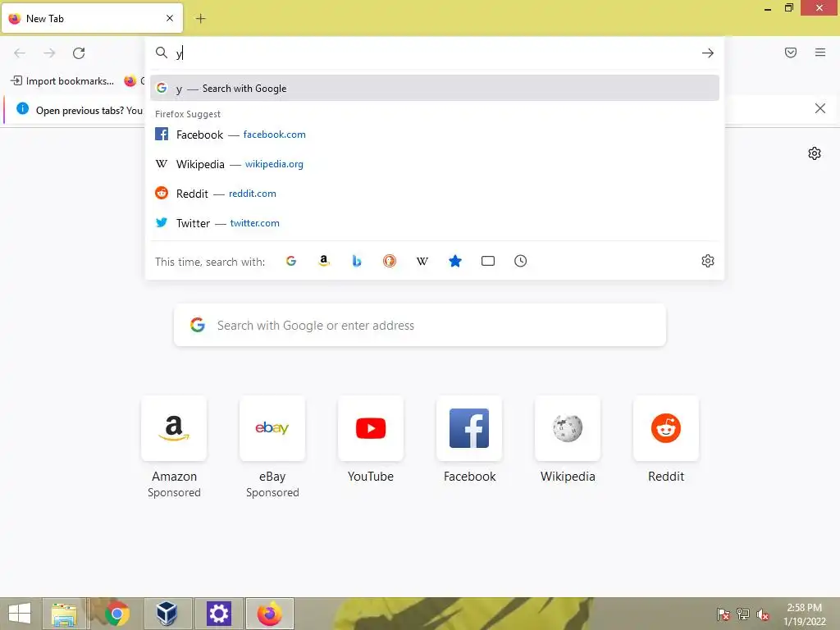Search this time with Google icon
The image size is (840, 630).
tap(291, 261)
